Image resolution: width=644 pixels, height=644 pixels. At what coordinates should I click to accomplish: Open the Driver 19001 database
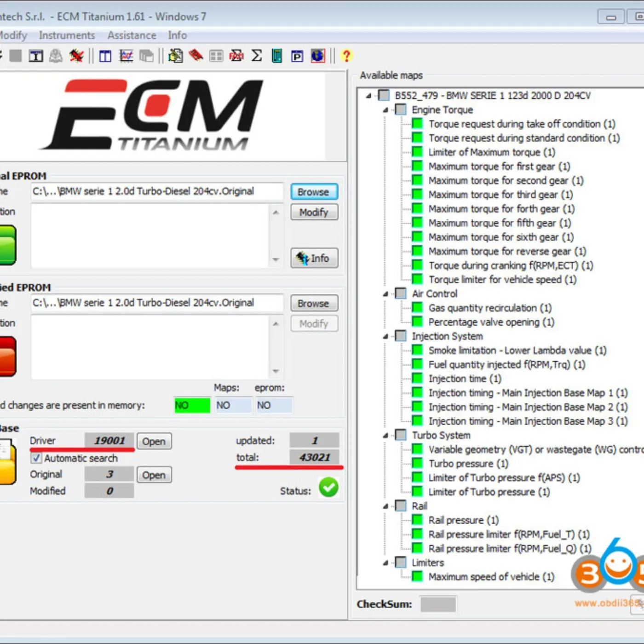[154, 441]
